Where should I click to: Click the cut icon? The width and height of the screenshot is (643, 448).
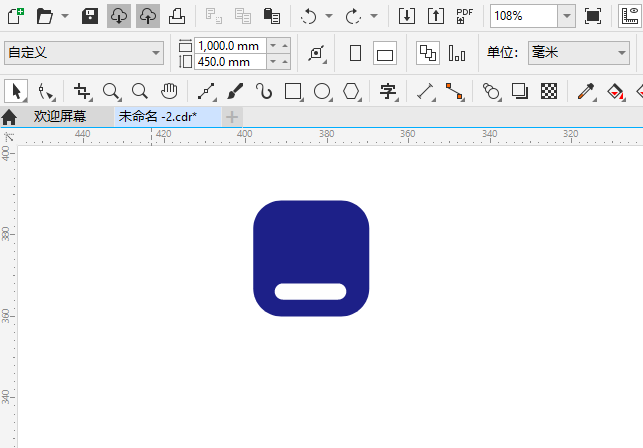click(214, 16)
